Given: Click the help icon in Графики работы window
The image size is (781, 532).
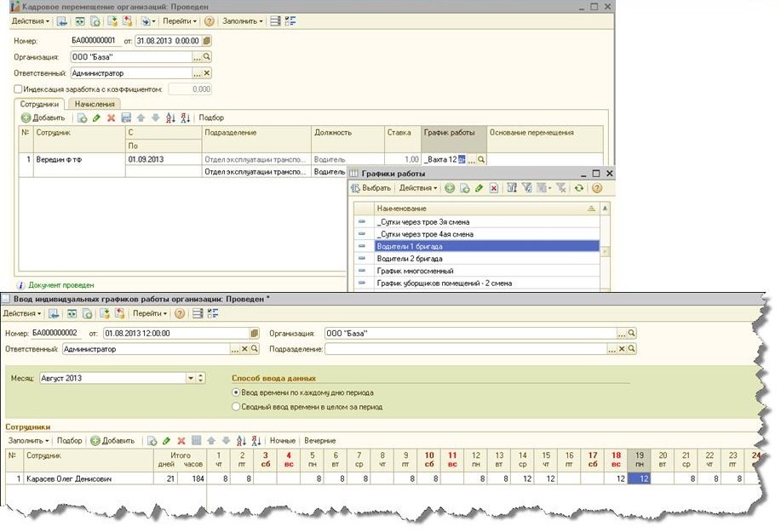Looking at the screenshot, I should 597,188.
